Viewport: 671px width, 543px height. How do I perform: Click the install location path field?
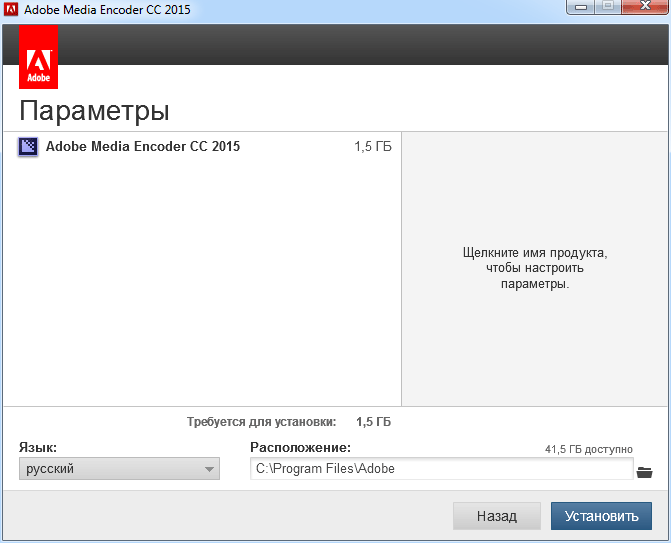click(442, 469)
